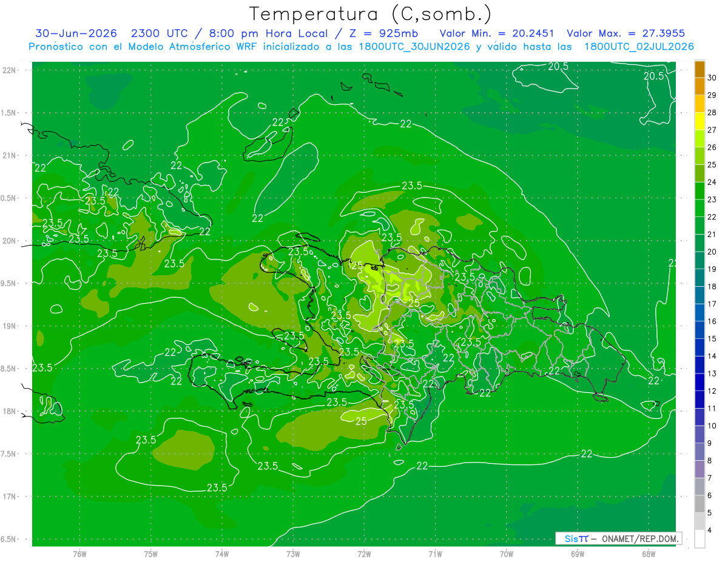
Task: Click the date '30-Jun-2026' in the header
Action: click(x=76, y=33)
